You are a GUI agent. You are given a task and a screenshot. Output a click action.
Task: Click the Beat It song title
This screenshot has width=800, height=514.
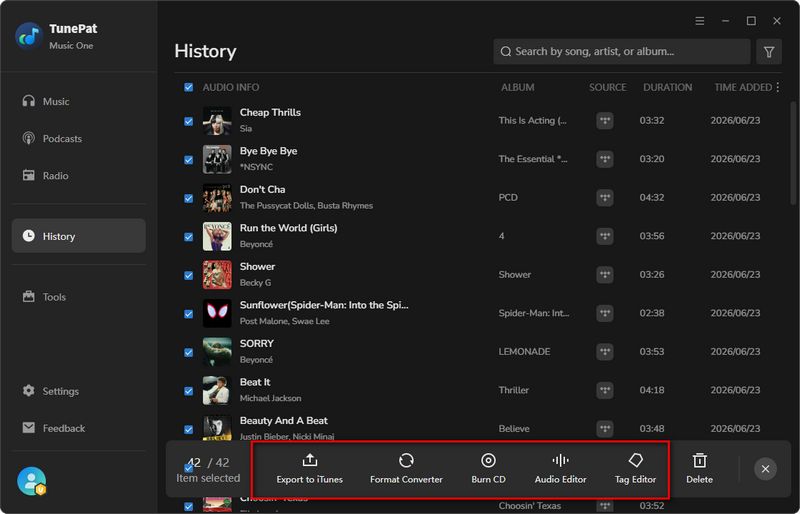tap(255, 382)
